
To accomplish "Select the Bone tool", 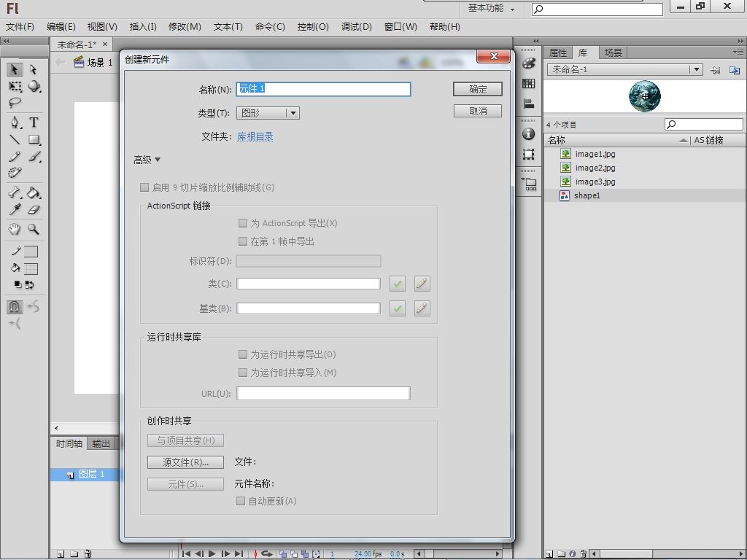I will pyautogui.click(x=15, y=192).
